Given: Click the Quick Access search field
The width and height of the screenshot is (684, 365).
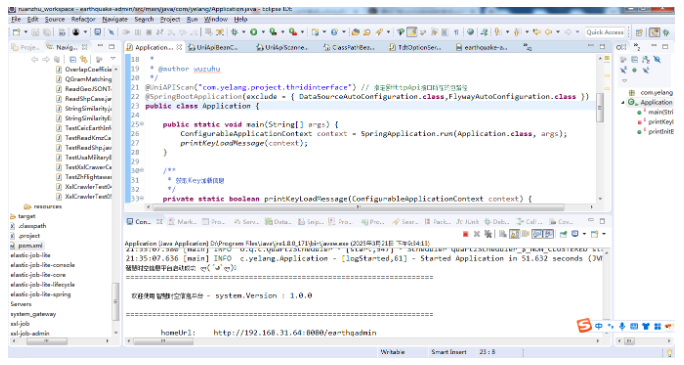Looking at the screenshot, I should tap(605, 32).
